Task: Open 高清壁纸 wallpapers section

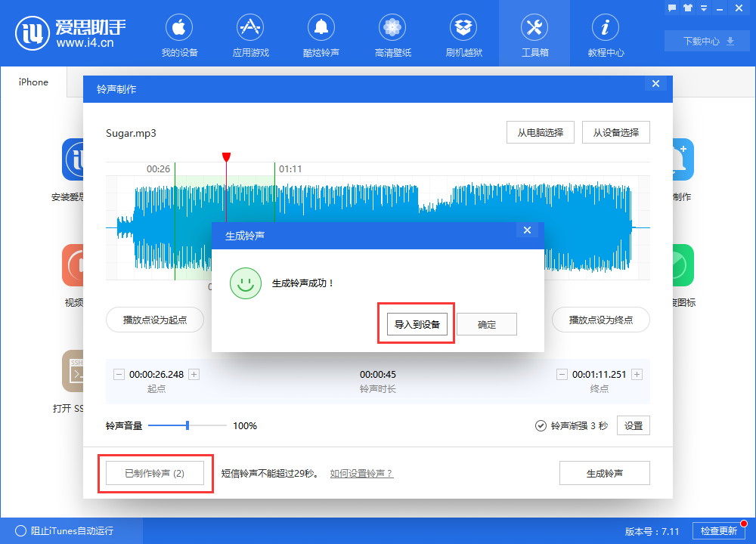Action: pos(392,36)
